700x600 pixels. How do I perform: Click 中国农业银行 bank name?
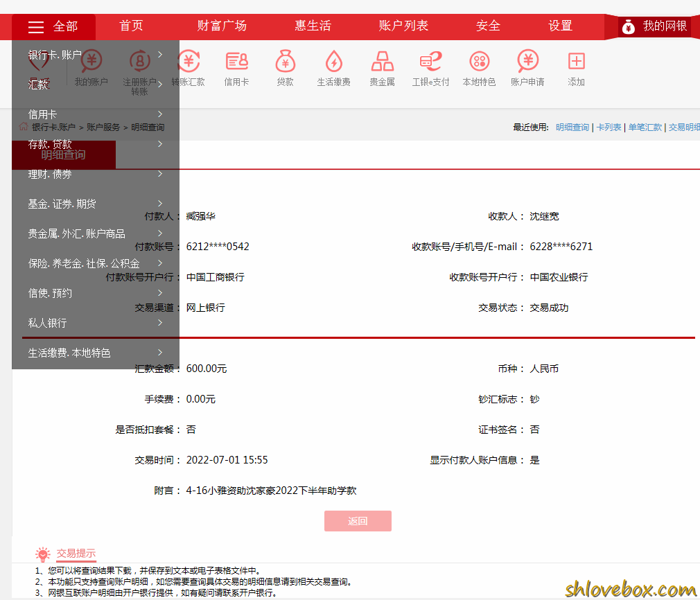(559, 277)
